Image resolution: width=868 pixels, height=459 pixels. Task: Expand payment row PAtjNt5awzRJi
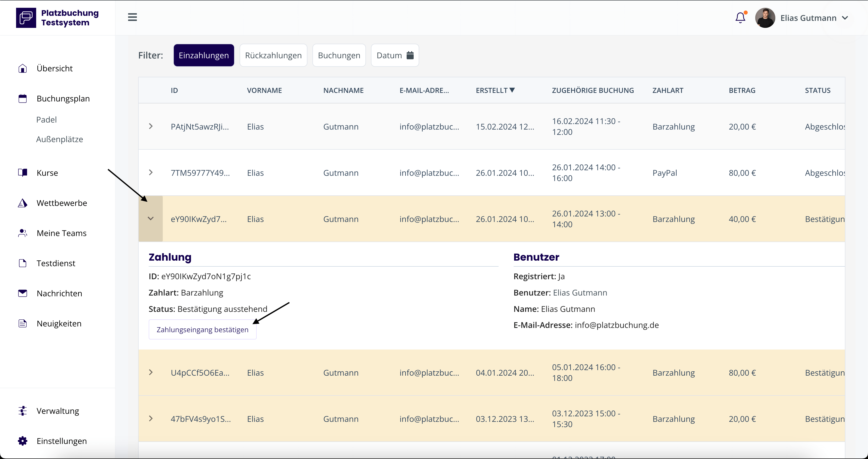[151, 126]
